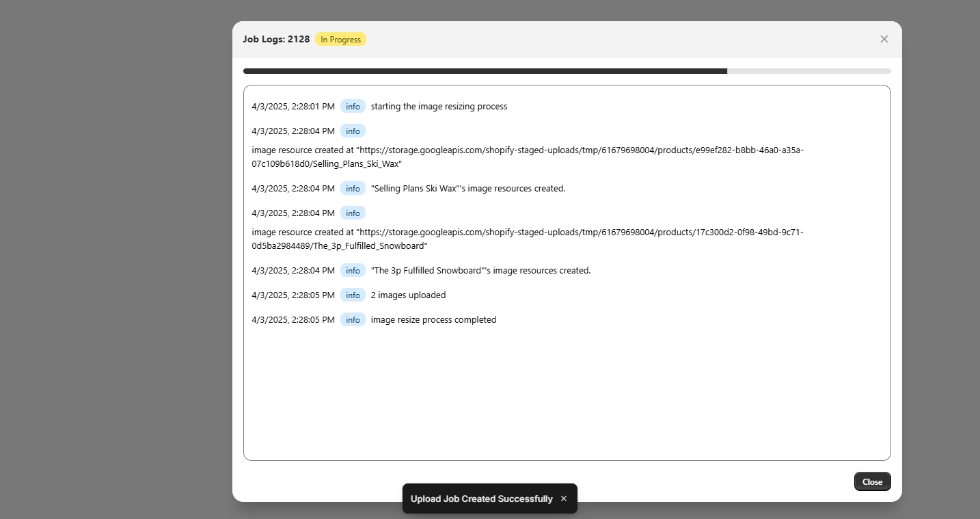The width and height of the screenshot is (980, 519).
Task: Click the info badge next to "Selling Plans Ski Wax" resources created
Action: [353, 188]
